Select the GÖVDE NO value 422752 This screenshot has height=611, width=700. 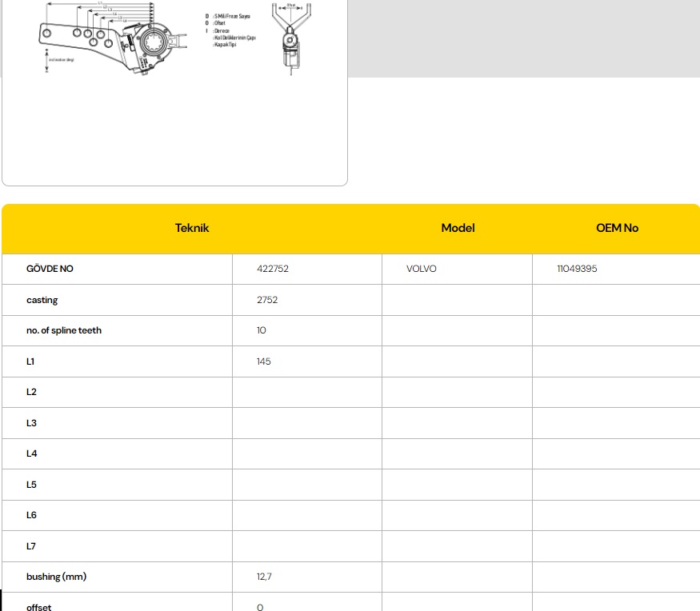pyautogui.click(x=273, y=269)
